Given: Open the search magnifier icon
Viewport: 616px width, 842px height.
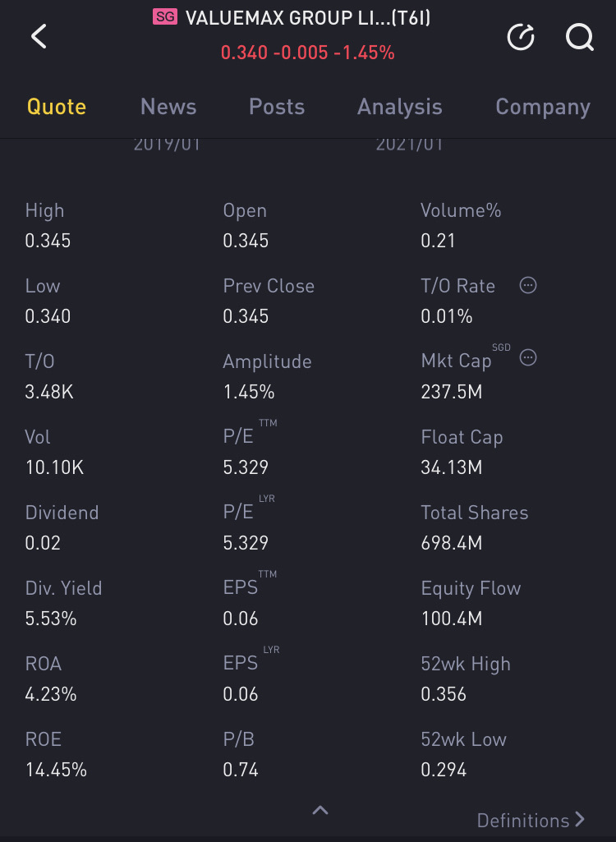Looking at the screenshot, I should (579, 37).
